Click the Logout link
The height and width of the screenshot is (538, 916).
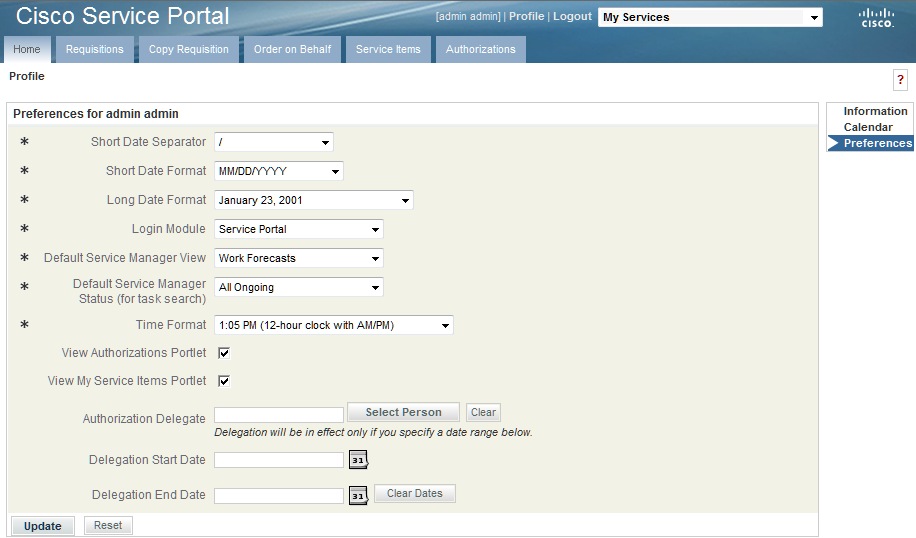572,16
